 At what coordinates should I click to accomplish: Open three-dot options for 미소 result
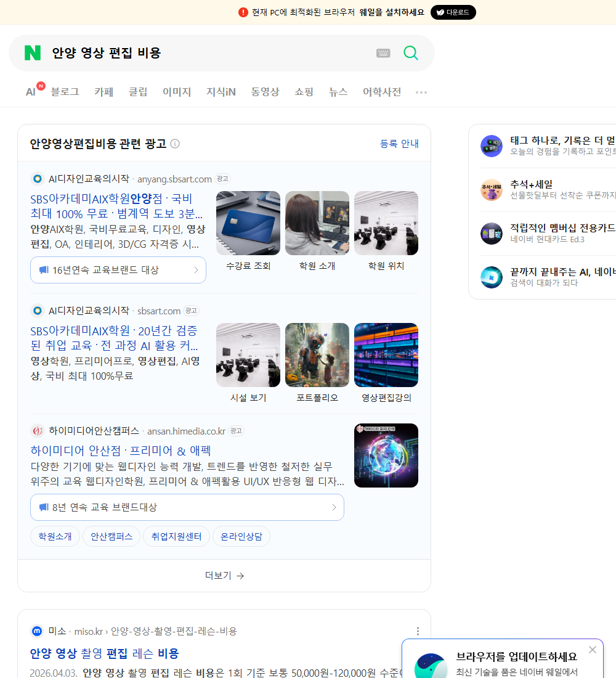click(x=418, y=631)
